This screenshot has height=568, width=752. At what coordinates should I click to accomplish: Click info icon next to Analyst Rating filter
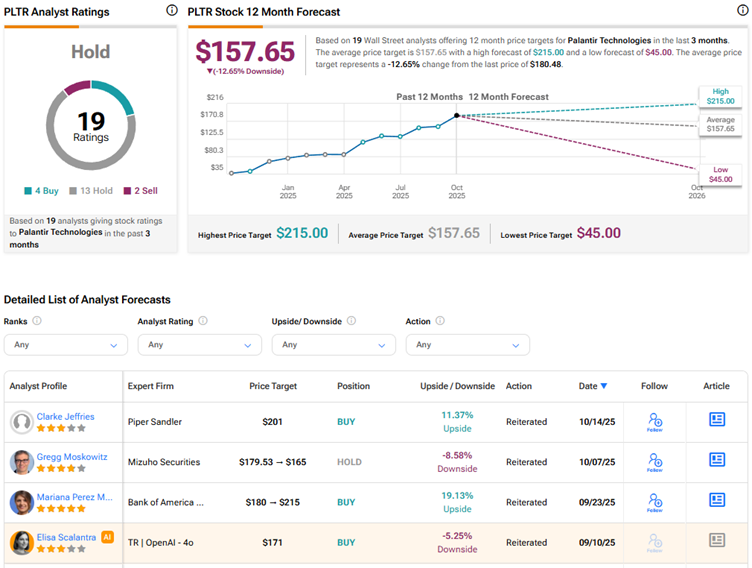coord(203,321)
